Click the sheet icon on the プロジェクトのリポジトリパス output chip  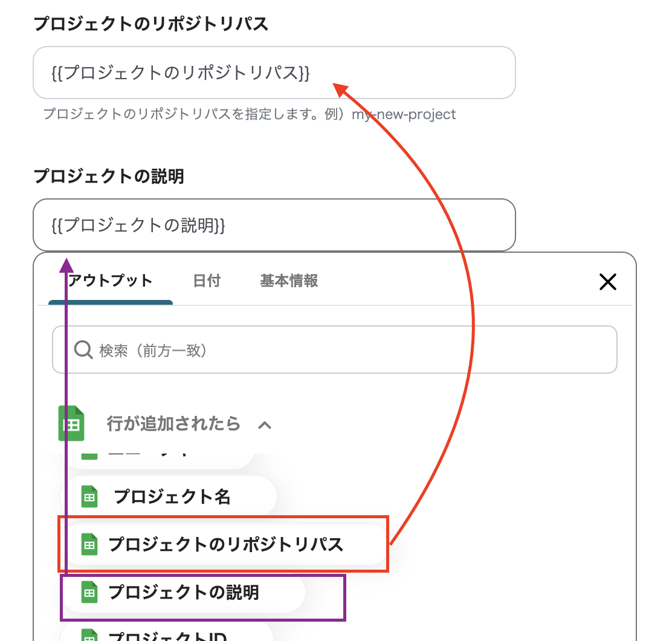pyautogui.click(x=89, y=544)
